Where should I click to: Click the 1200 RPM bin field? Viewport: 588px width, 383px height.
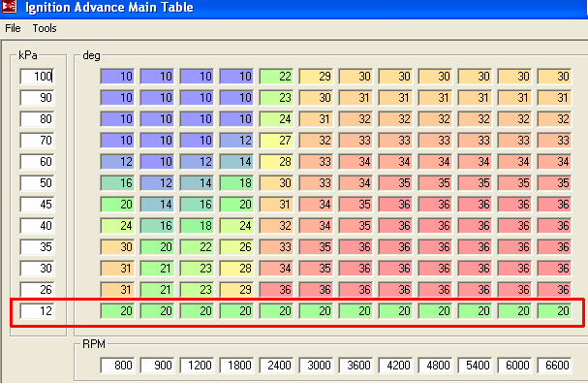(x=197, y=365)
